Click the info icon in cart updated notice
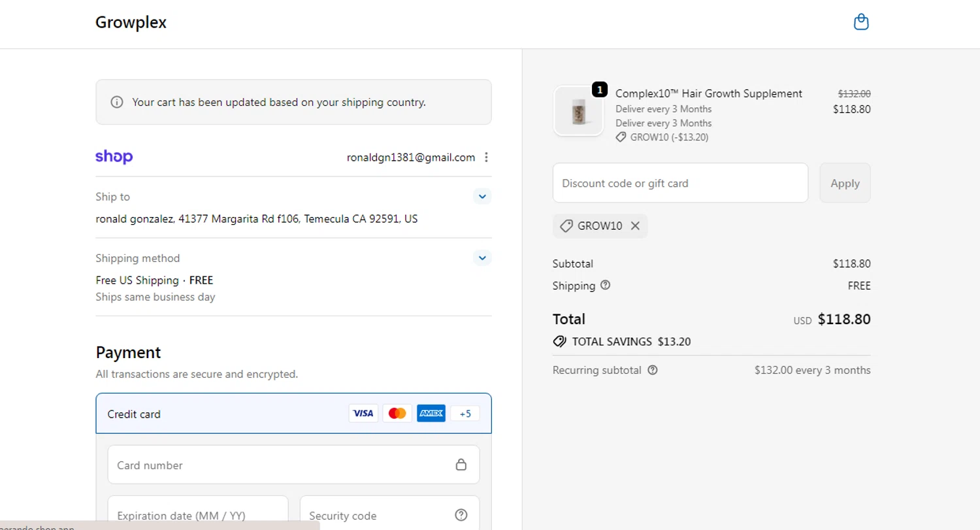980x530 pixels. click(117, 102)
